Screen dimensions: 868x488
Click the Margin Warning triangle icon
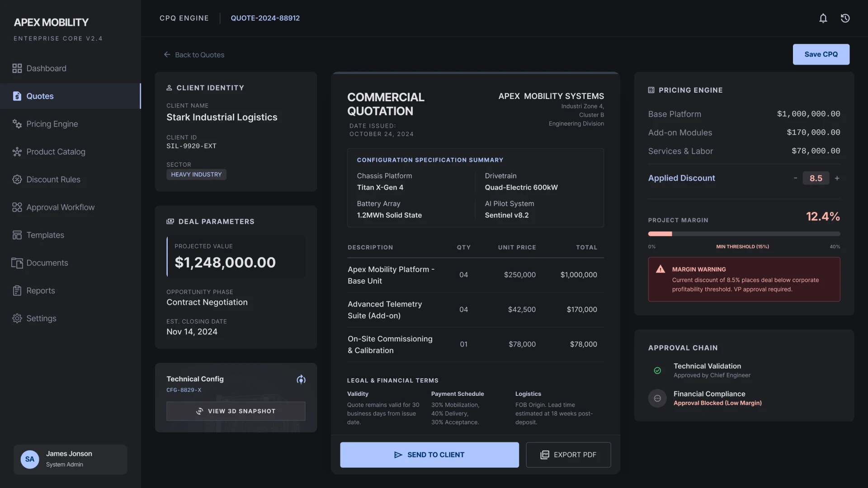click(x=660, y=269)
